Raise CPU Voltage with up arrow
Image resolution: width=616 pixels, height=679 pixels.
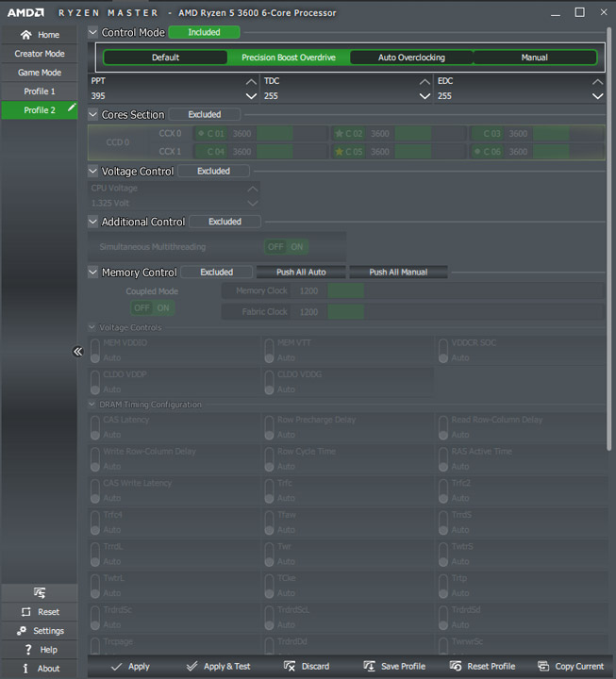point(253,189)
